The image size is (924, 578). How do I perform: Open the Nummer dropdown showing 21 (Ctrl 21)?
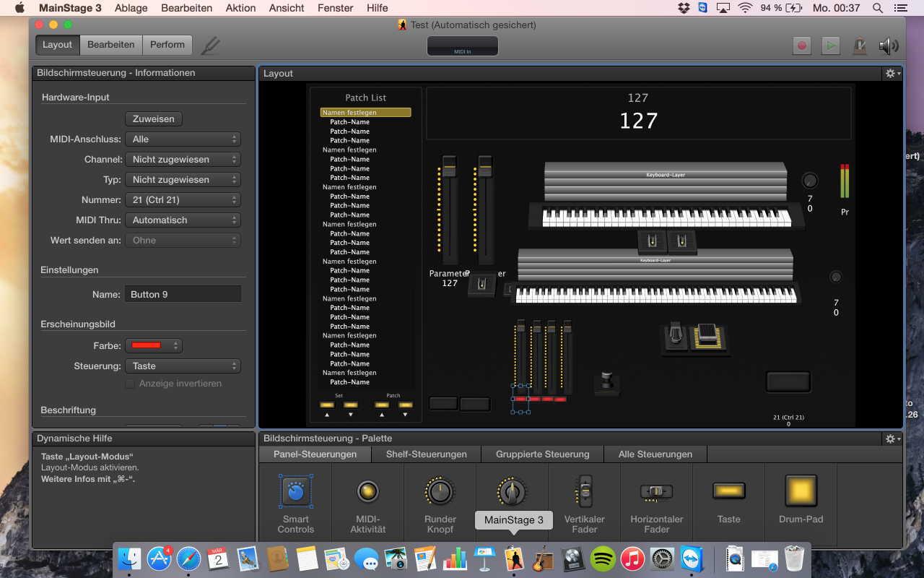183,200
